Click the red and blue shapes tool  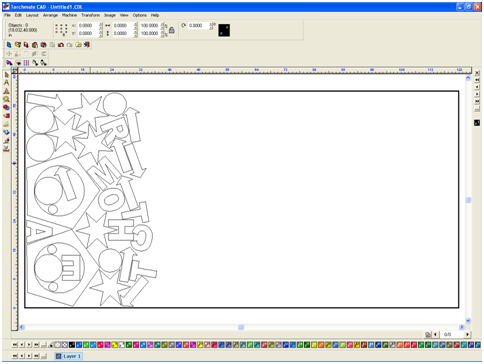pyautogui.click(x=6, y=107)
